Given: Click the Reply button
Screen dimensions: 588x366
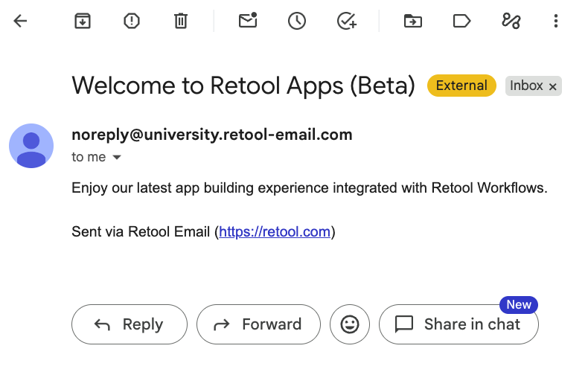Looking at the screenshot, I should (130, 324).
